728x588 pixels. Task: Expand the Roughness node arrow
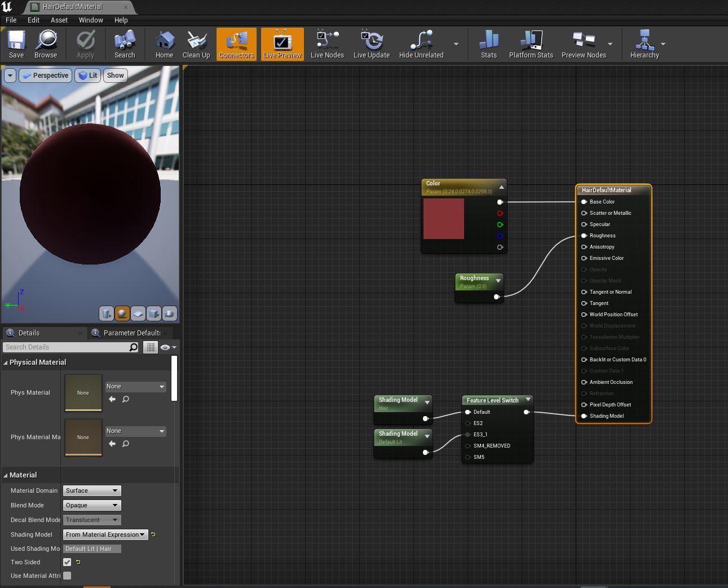[x=498, y=281]
